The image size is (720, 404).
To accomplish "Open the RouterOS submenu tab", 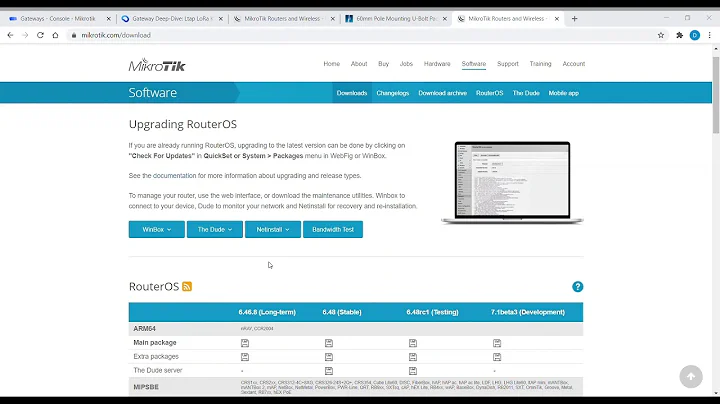I will [x=489, y=93].
